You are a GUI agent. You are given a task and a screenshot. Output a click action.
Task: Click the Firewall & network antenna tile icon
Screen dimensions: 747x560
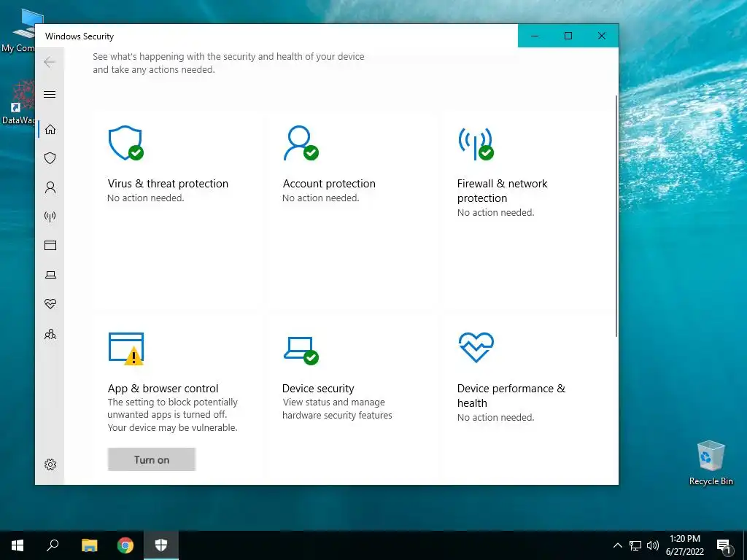click(x=476, y=144)
